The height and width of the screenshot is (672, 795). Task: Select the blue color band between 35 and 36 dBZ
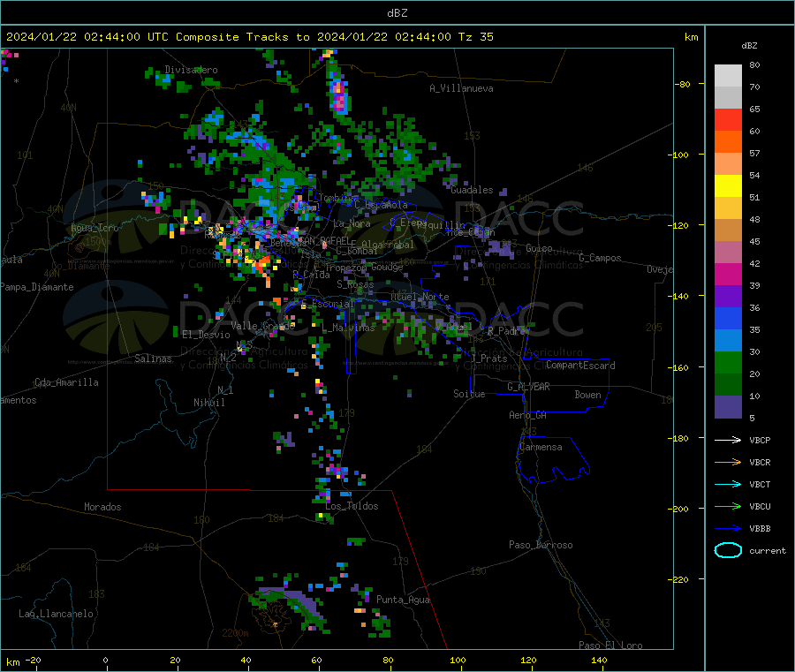pos(728,318)
